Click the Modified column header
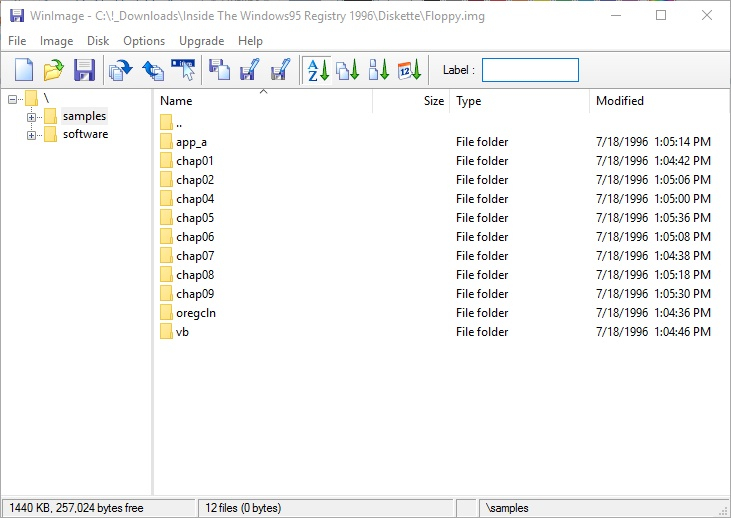 [x=659, y=101]
